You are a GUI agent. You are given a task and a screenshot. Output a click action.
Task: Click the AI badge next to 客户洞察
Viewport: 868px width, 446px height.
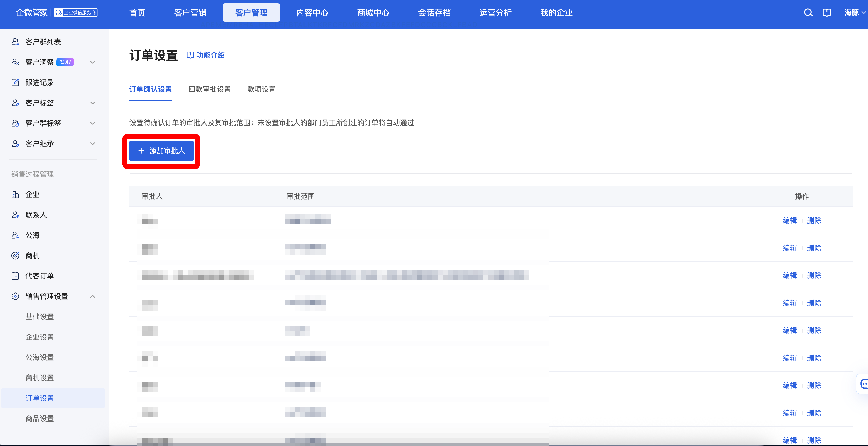(x=65, y=62)
